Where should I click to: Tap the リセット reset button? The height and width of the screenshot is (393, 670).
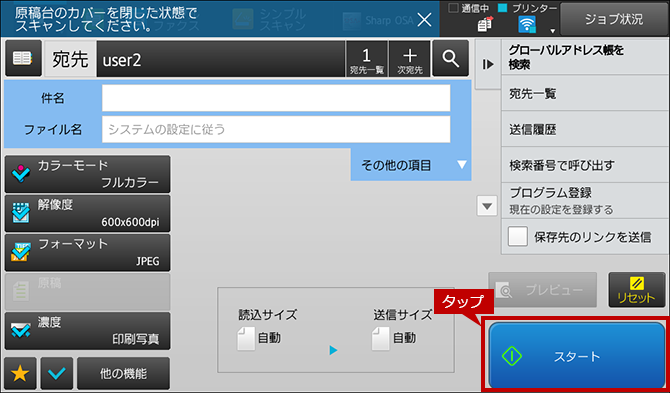point(637,290)
